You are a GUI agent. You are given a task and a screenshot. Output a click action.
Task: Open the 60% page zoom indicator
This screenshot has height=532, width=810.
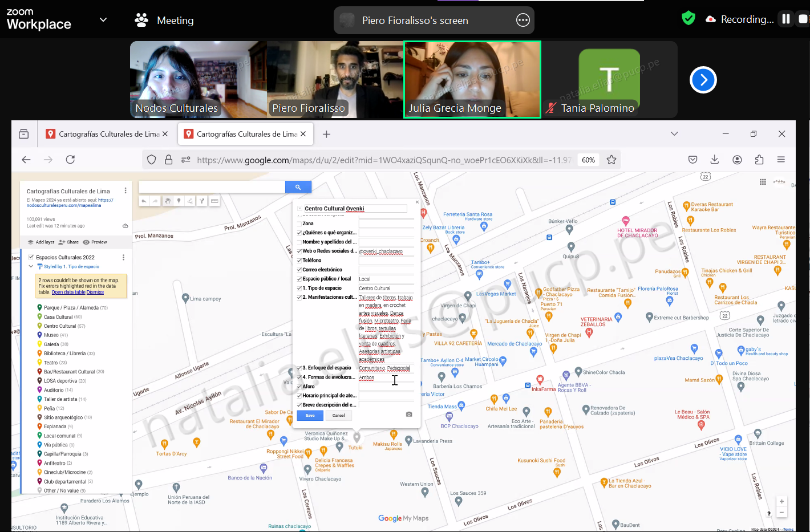(588, 160)
